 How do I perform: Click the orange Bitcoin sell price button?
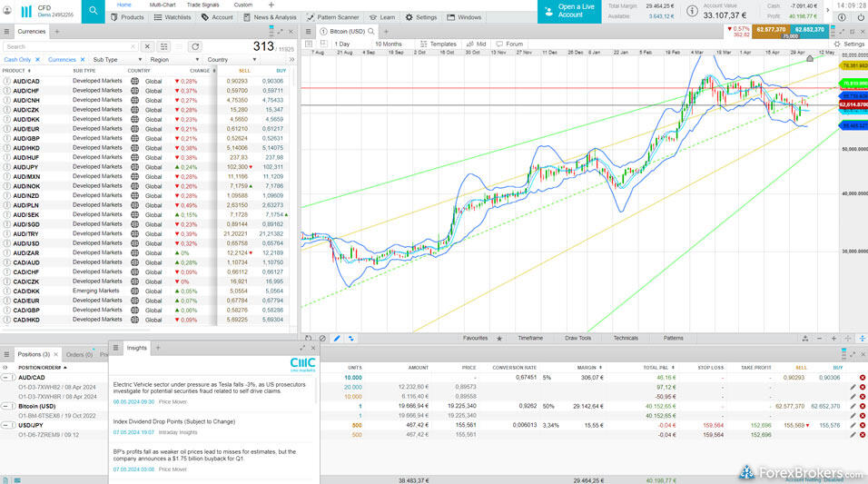770,30
